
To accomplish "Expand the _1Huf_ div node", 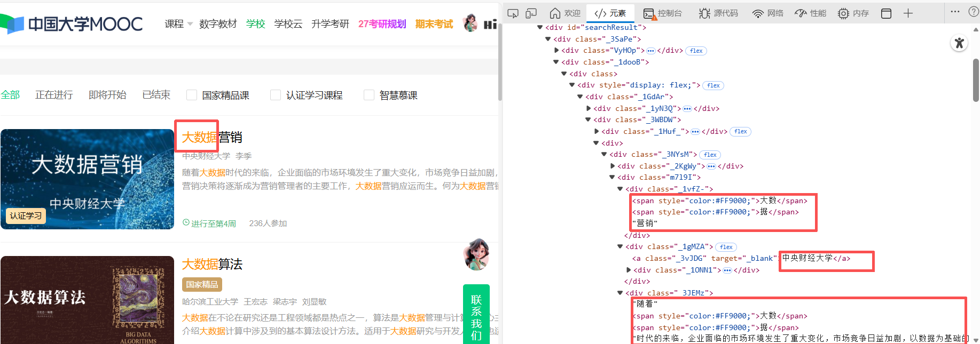I will coord(597,131).
